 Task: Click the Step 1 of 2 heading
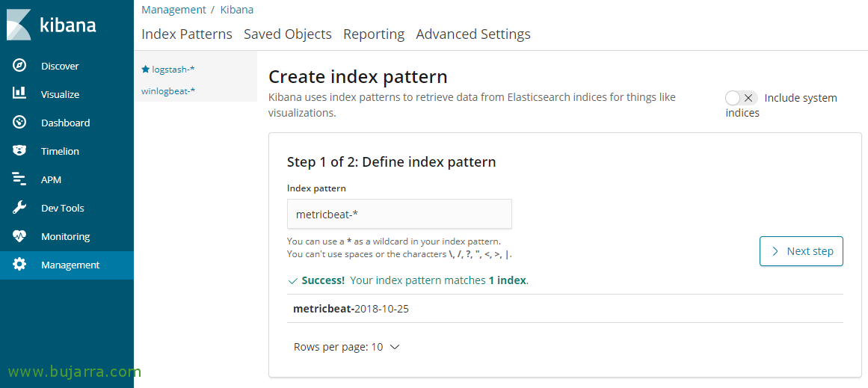[391, 162]
